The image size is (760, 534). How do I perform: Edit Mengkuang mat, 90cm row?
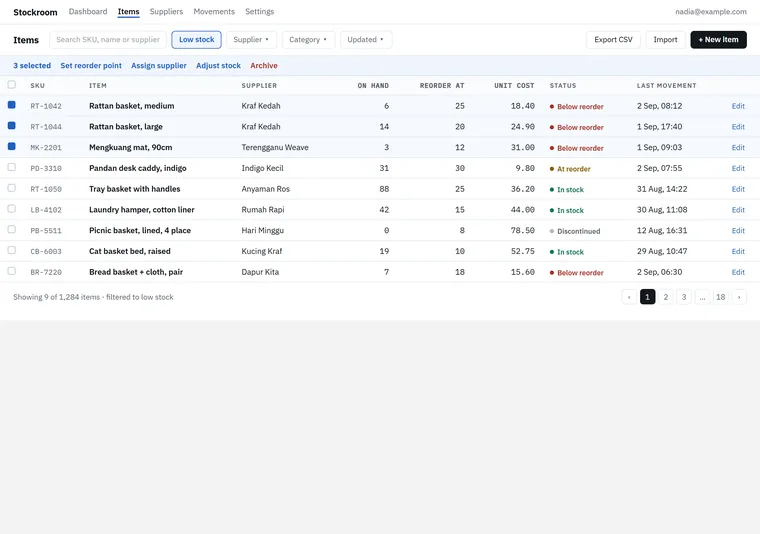[738, 148]
